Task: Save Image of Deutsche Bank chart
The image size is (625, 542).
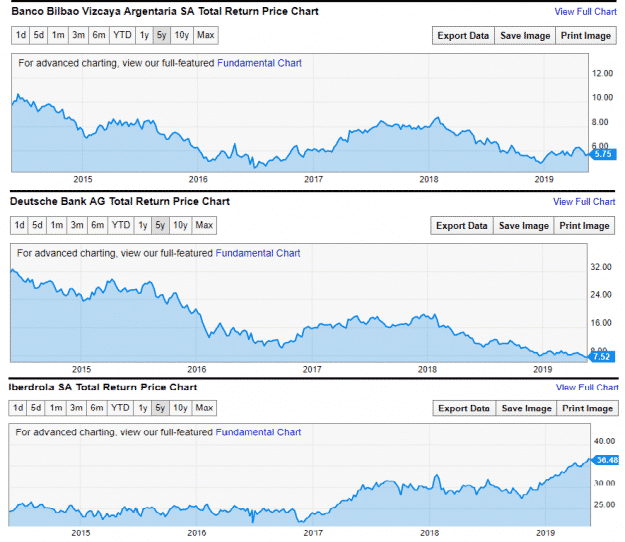Action: pos(524,226)
